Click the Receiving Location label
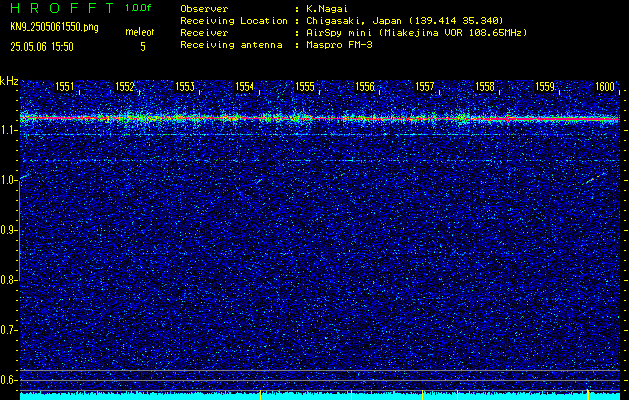Viewport: 629px width, 400px height. coord(234,20)
